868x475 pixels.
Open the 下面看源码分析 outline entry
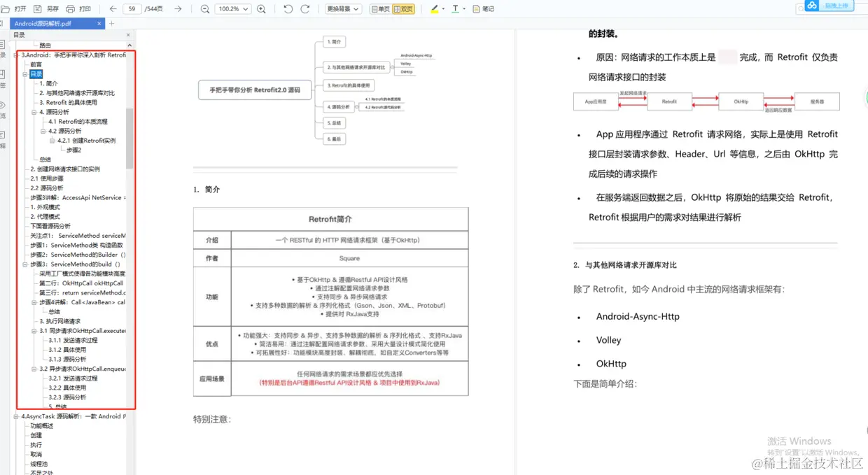point(50,226)
